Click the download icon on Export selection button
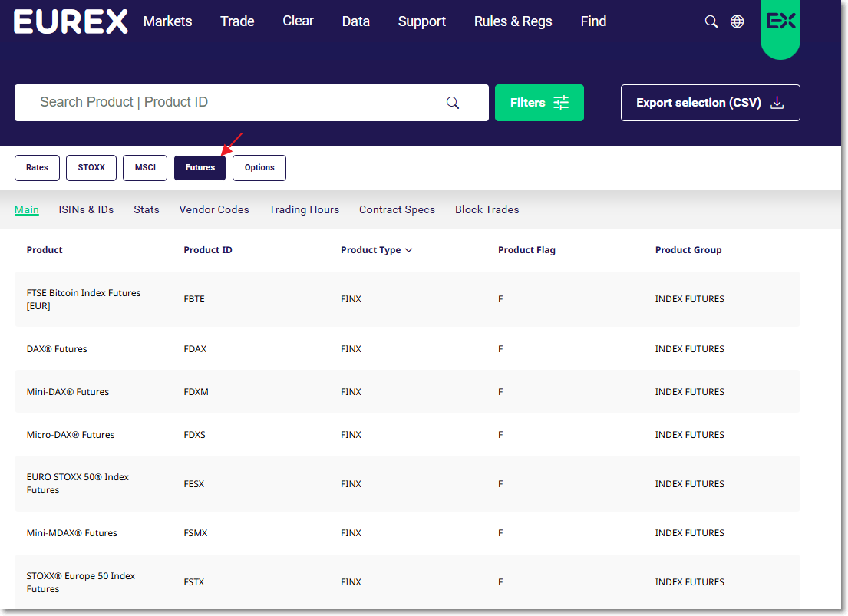Screen dimensions: 848x616 pyautogui.click(x=777, y=102)
